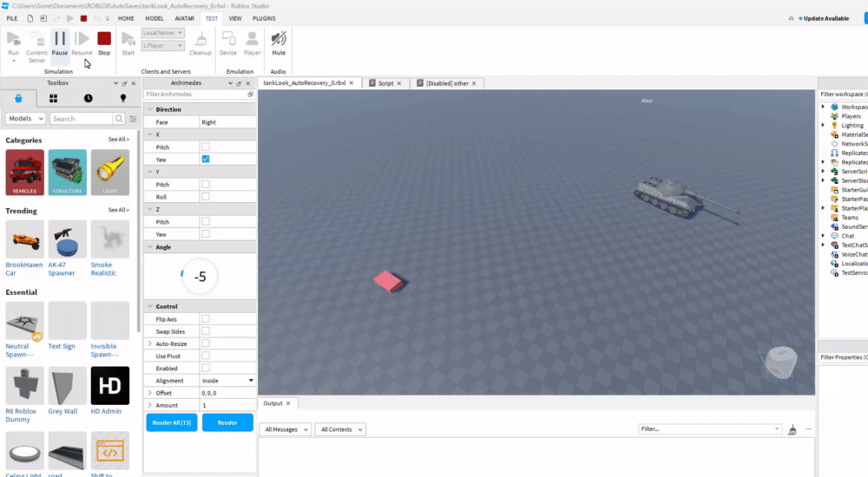Image resolution: width=868 pixels, height=477 pixels.
Task: Toggle the X Pitch checkbox
Action: pos(206,147)
